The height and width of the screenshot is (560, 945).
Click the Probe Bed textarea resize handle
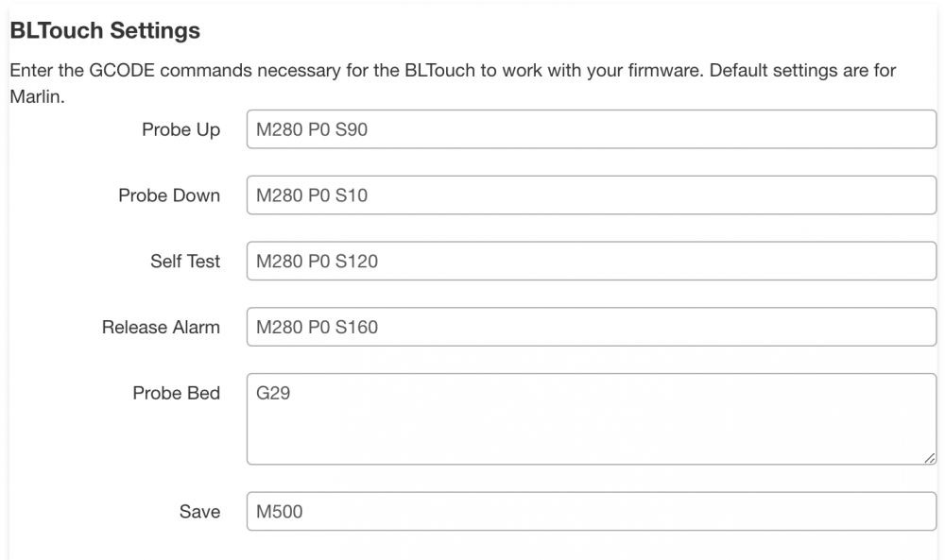click(929, 457)
